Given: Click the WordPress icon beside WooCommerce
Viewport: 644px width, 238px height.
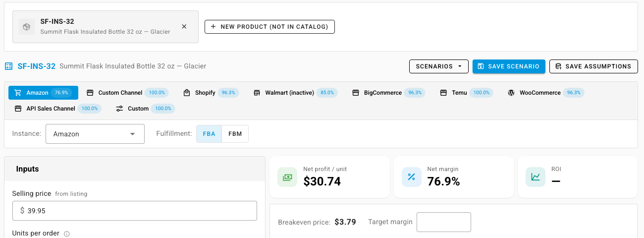Looking at the screenshot, I should click(511, 93).
